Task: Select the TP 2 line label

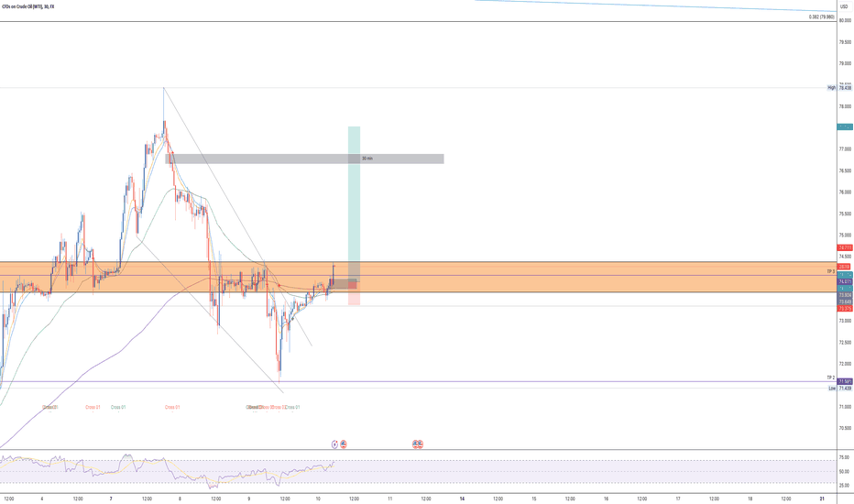Action: (830, 378)
